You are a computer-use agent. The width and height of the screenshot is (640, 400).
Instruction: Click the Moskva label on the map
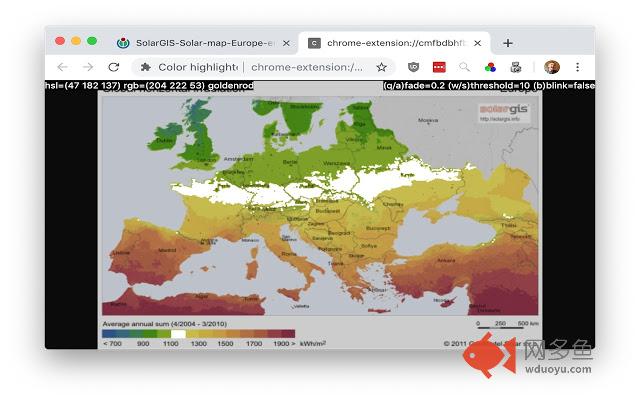(428, 120)
